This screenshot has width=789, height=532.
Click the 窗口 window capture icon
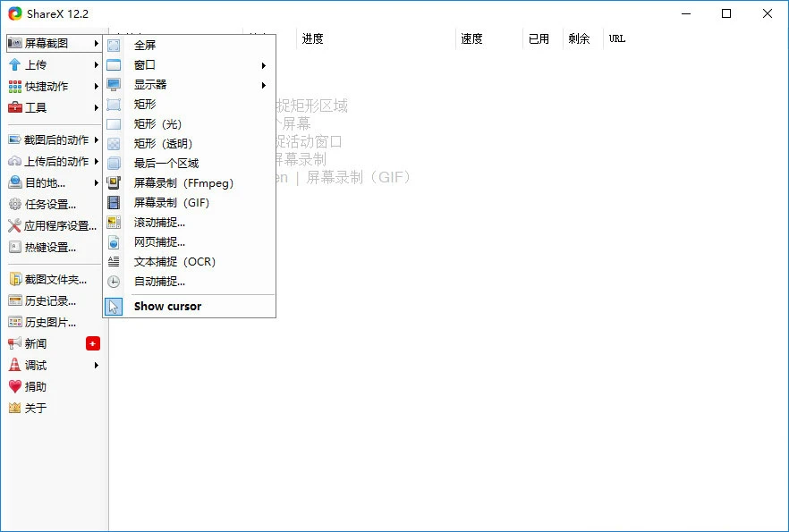point(114,65)
